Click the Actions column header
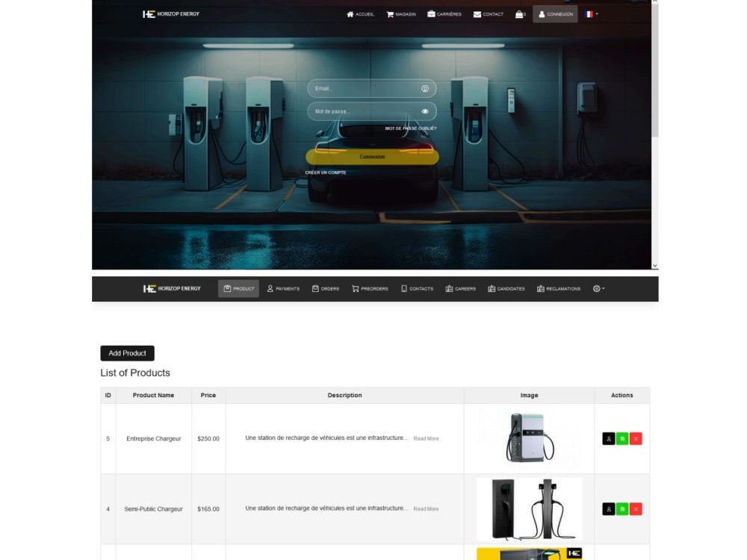Image resolution: width=747 pixels, height=560 pixels. pos(622,395)
